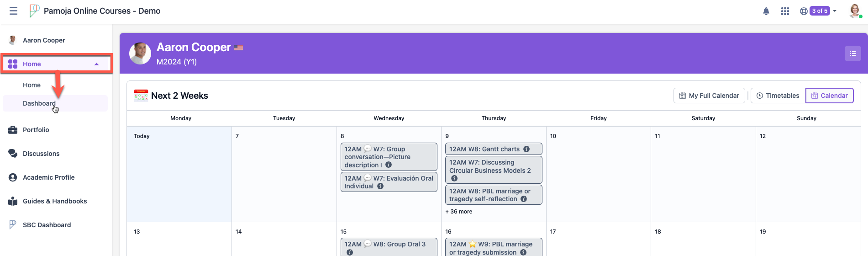
Task: Open Academic Profile in the sidebar
Action: coord(48,177)
